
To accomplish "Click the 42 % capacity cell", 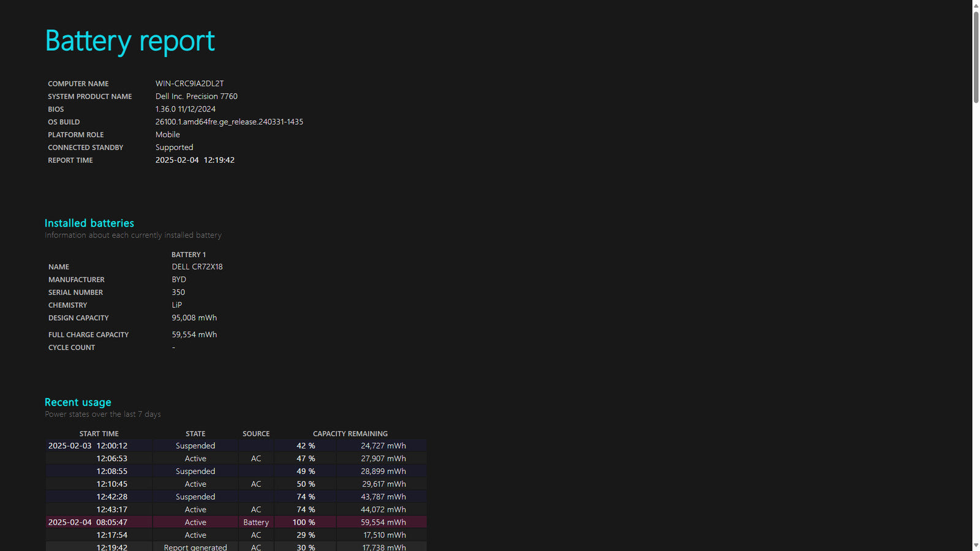I will 306,446.
